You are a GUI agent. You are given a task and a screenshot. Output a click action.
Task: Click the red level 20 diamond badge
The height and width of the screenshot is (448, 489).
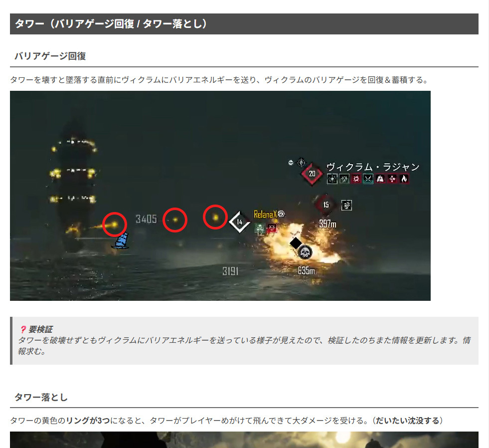[x=312, y=174]
